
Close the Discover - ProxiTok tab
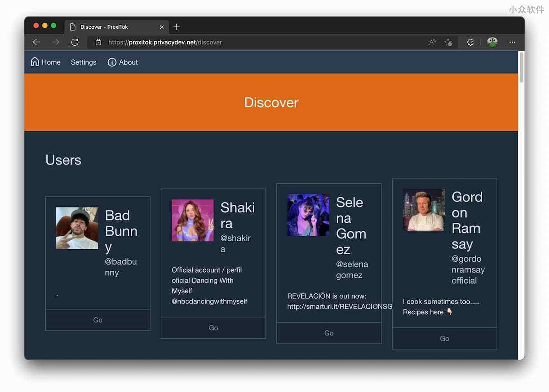[162, 27]
